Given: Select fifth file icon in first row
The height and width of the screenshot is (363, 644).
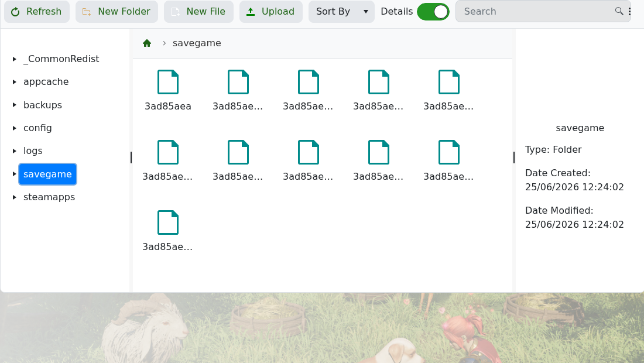Looking at the screenshot, I should pos(449,82).
